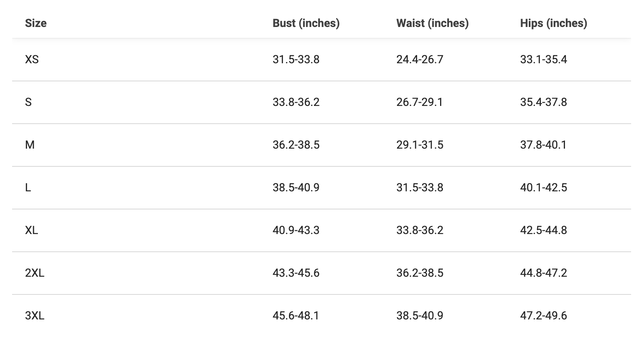Click hips value 44.8-47.2
644x344 pixels.
(543, 273)
